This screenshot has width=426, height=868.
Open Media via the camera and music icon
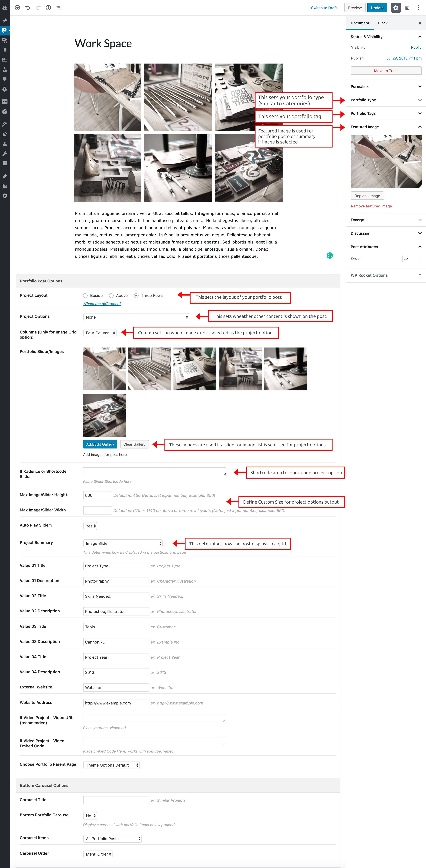(x=5, y=40)
